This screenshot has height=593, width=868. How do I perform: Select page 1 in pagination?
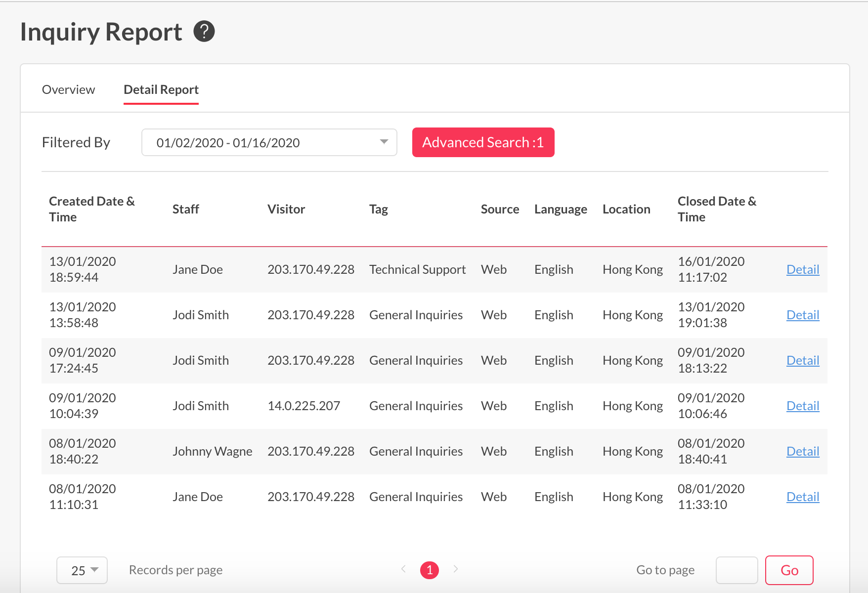pyautogui.click(x=430, y=570)
